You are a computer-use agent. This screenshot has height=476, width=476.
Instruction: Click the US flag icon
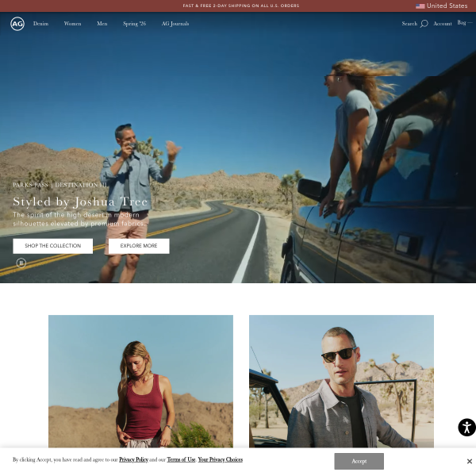(420, 6)
